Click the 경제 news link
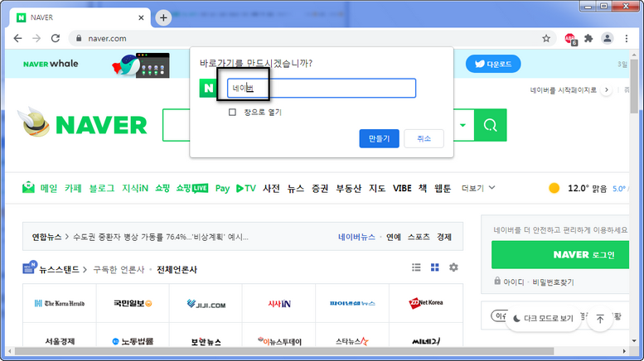This screenshot has width=644, height=361. pyautogui.click(x=444, y=237)
